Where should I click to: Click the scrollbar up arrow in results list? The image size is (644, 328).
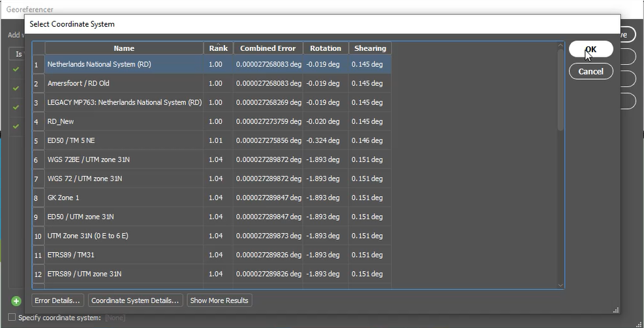[560, 46]
